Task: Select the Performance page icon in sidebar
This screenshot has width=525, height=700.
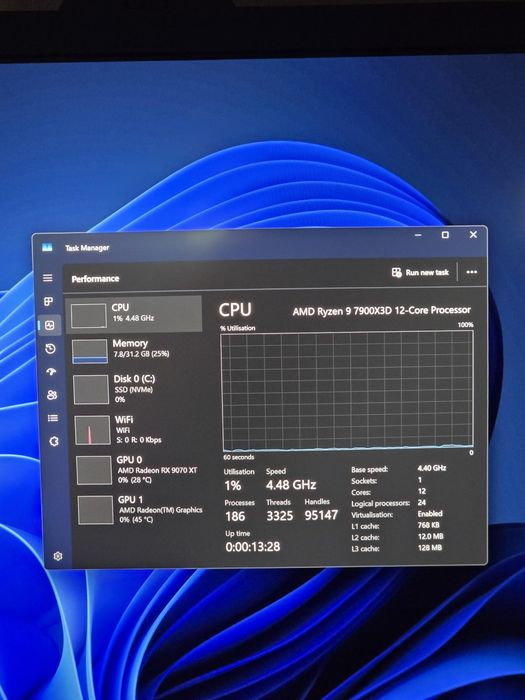Action: pyautogui.click(x=50, y=325)
